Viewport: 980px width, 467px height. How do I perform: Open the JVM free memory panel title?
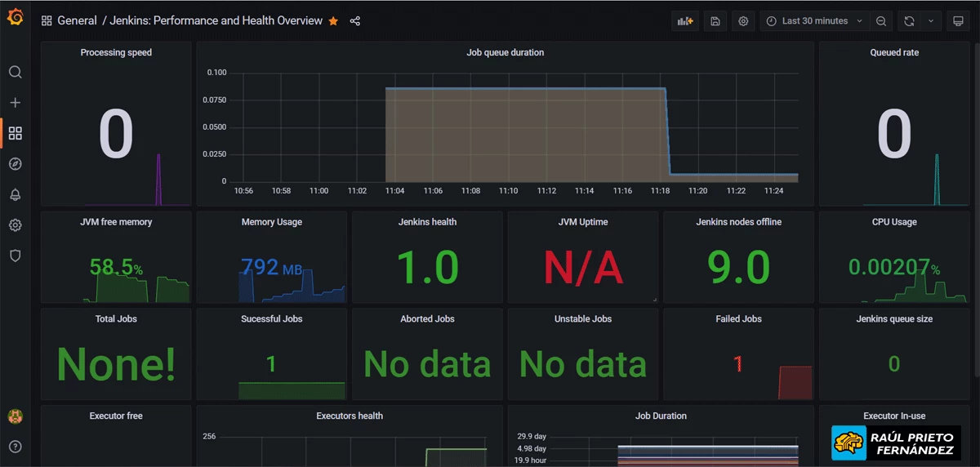116,222
